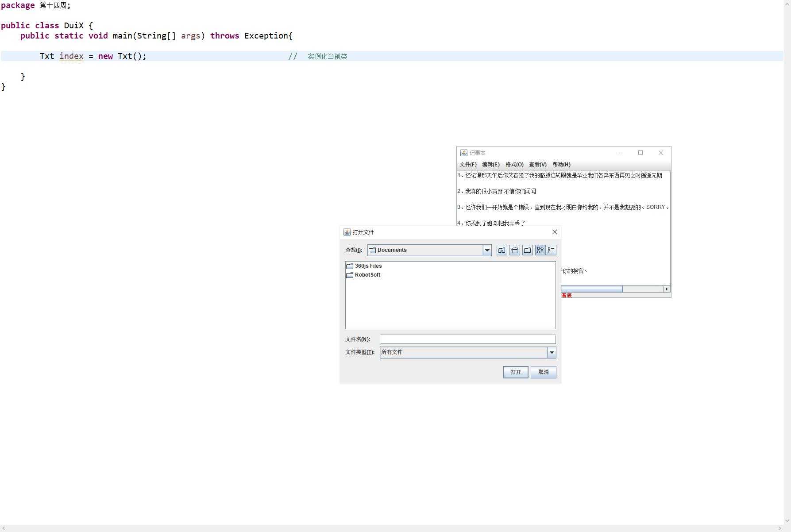The height and width of the screenshot is (532, 791).
Task: Click the 'index' variable in the code
Action: (71, 56)
